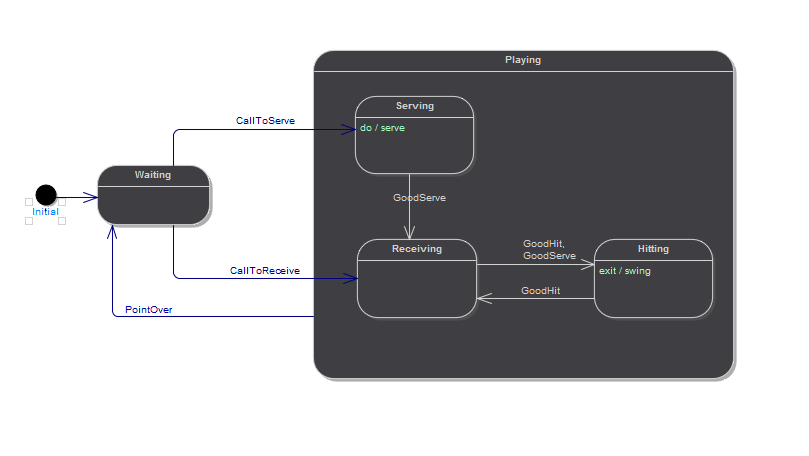
Task: Select the Hitting state header
Action: [653, 249]
